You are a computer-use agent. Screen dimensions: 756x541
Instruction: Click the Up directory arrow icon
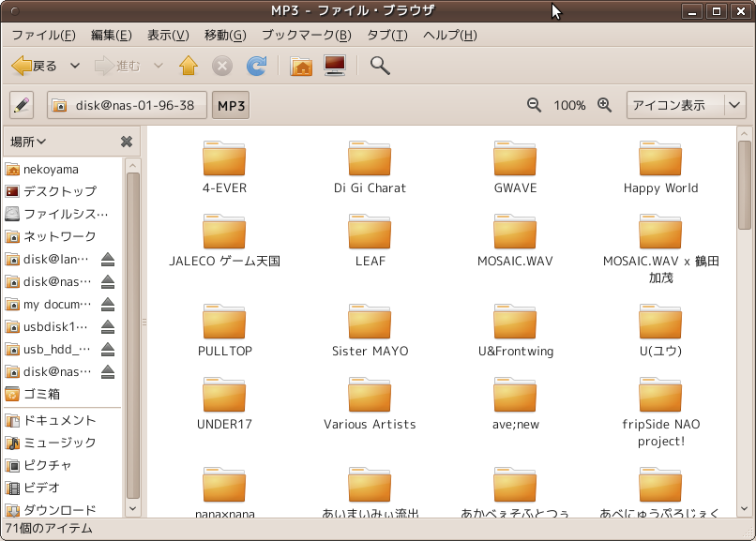(189, 66)
